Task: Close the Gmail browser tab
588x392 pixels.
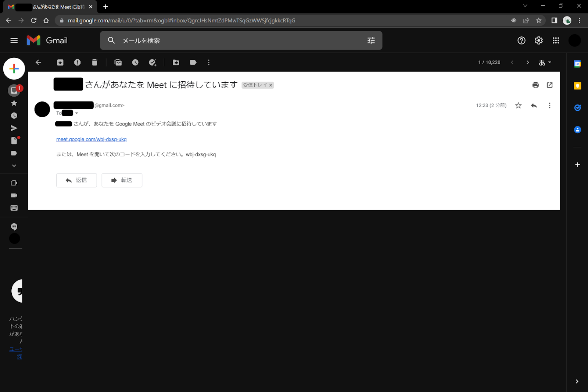Action: 91,7
